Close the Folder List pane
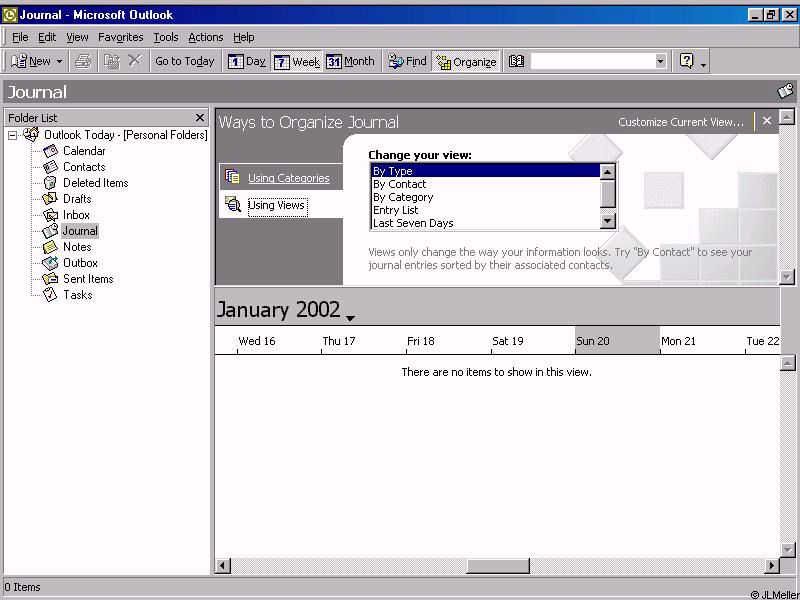The width and height of the screenshot is (800, 600). click(x=199, y=118)
